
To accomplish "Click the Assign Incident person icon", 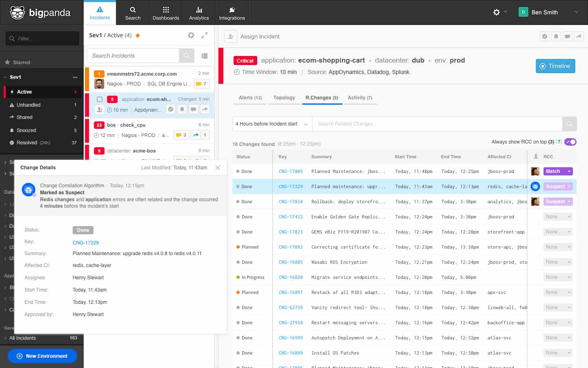I will pos(231,36).
